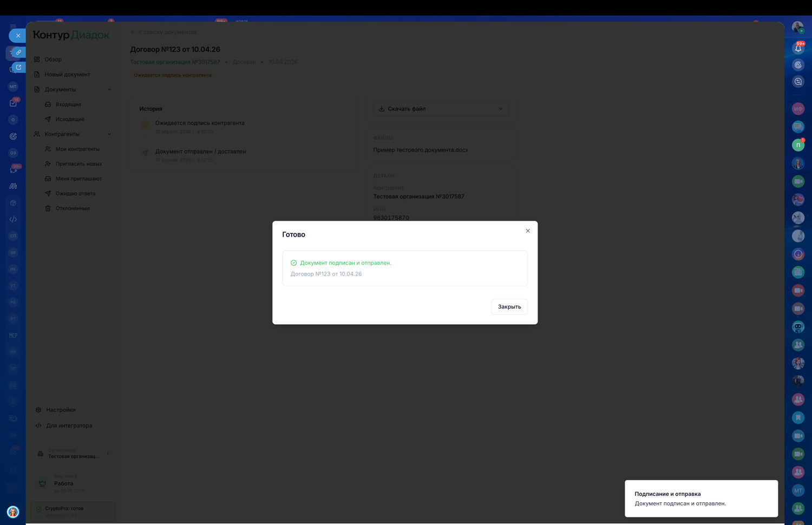The height and width of the screenshot is (525, 812).
Task: Click the INN value 9630175870
Action: 391,218
